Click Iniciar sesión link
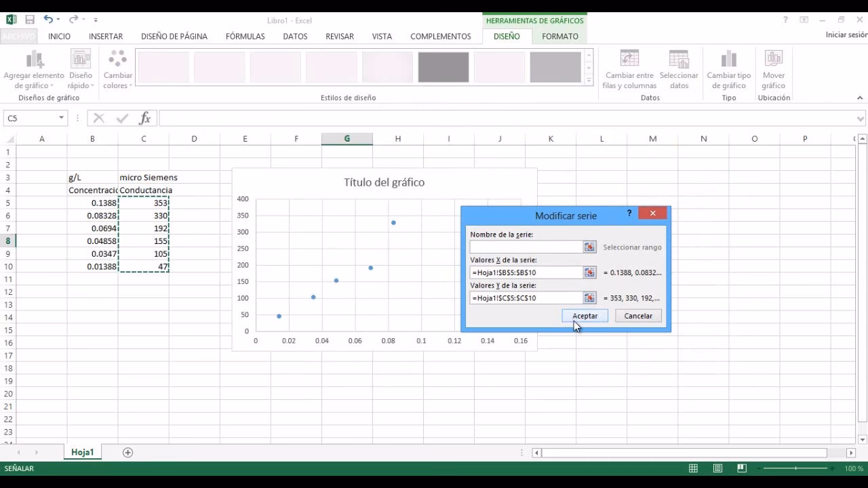868x488 pixels. pos(846,35)
